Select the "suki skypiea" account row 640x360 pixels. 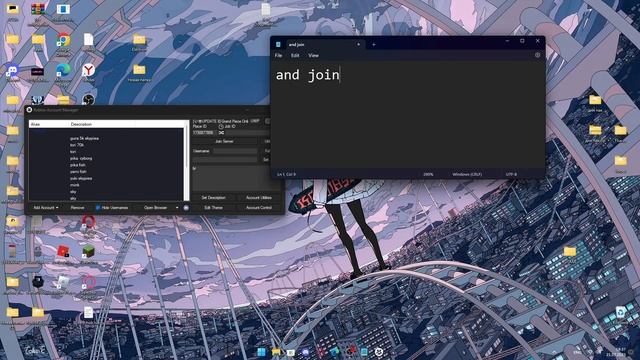pyautogui.click(x=106, y=178)
